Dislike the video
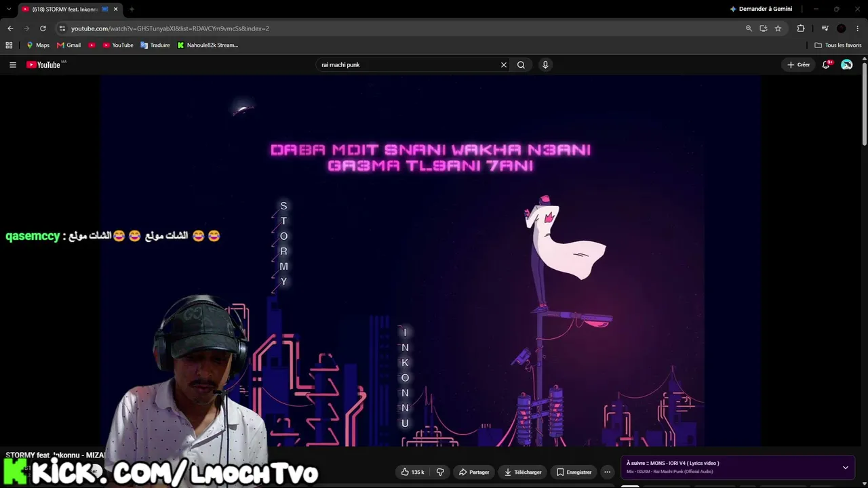The height and width of the screenshot is (488, 868). 440,472
